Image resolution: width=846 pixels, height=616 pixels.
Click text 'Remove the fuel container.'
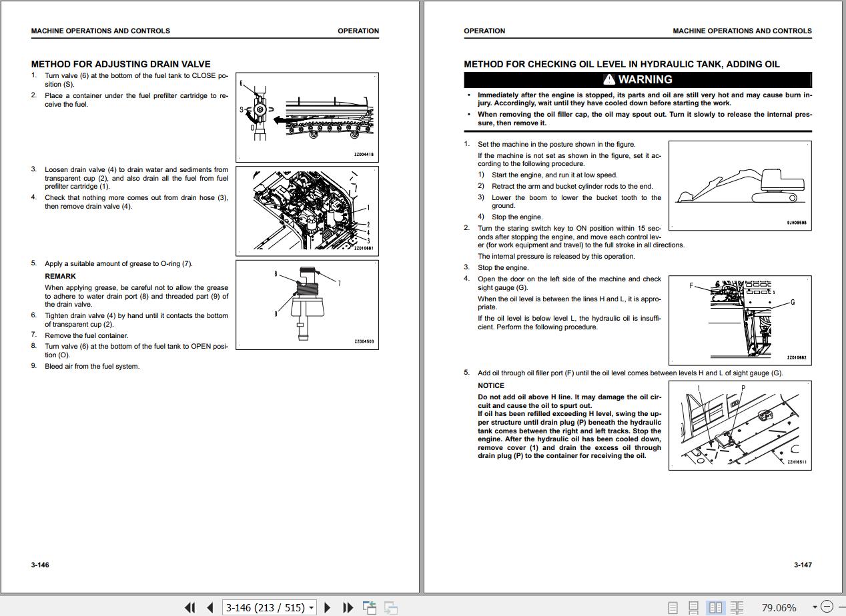(87, 335)
